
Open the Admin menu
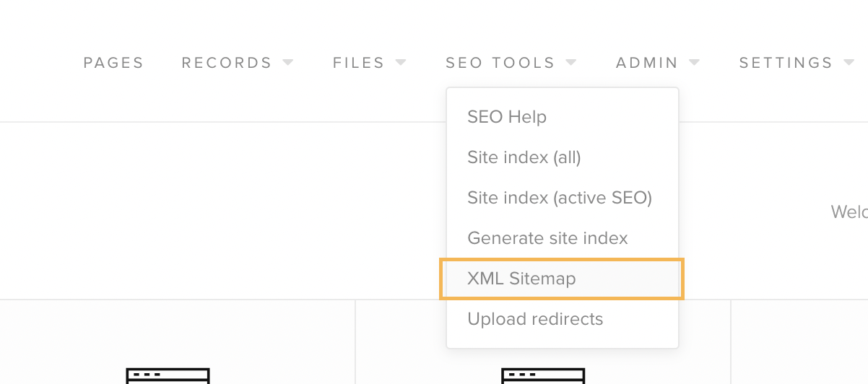pyautogui.click(x=647, y=63)
